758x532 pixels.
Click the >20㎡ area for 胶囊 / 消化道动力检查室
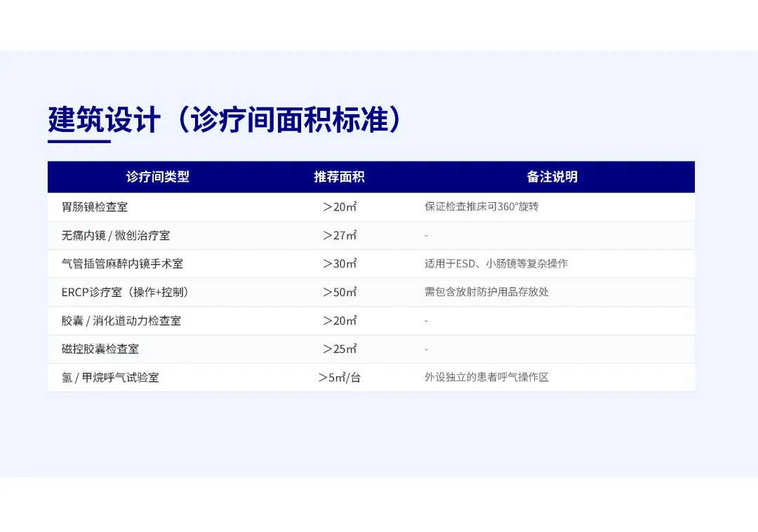coord(340,321)
